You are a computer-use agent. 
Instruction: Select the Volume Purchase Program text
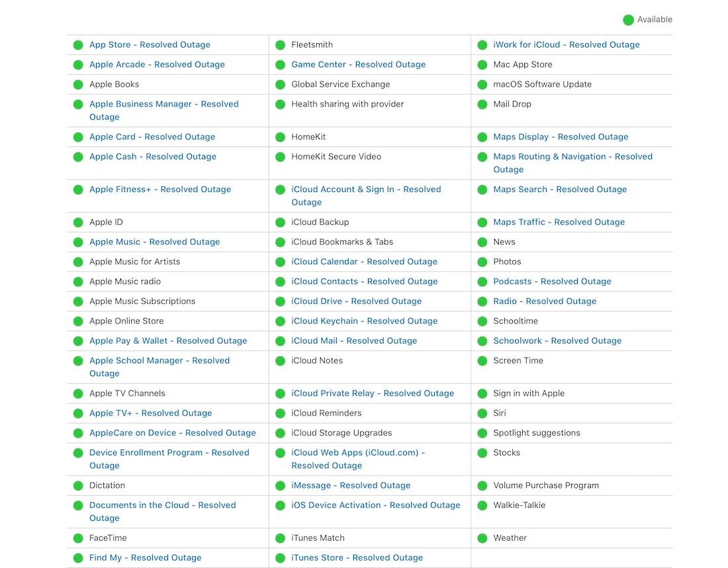pos(546,485)
